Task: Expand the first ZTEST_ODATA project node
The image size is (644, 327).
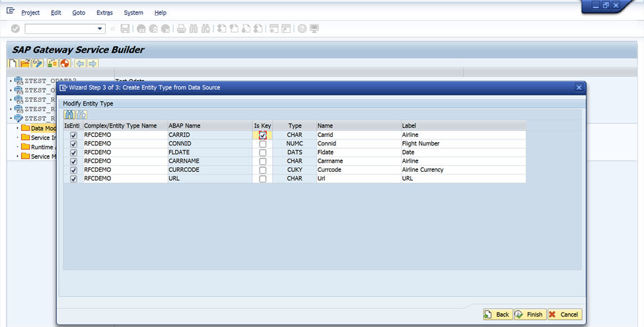Action: [11, 81]
